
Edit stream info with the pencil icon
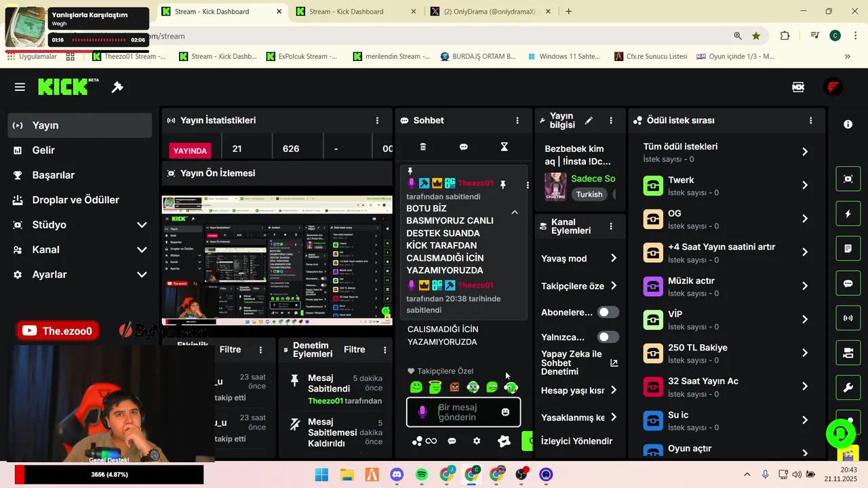tap(589, 121)
